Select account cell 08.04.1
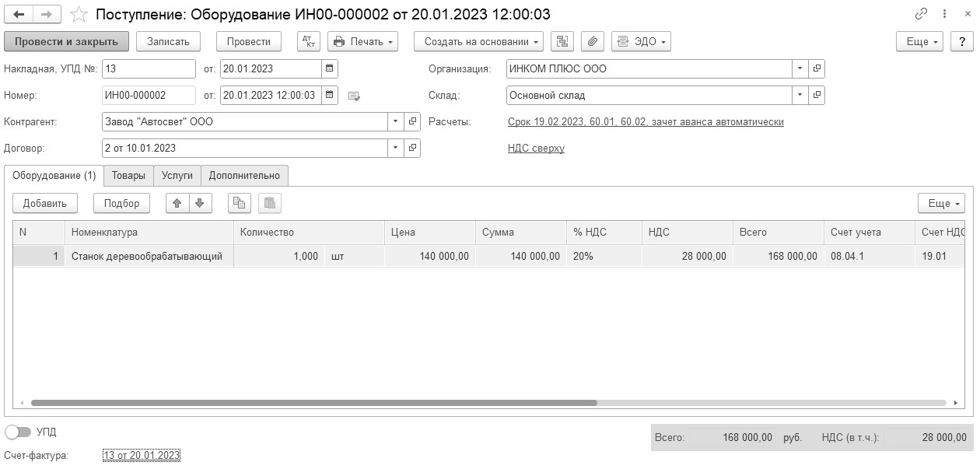Viewport: 980px width, 469px height. pos(869,256)
